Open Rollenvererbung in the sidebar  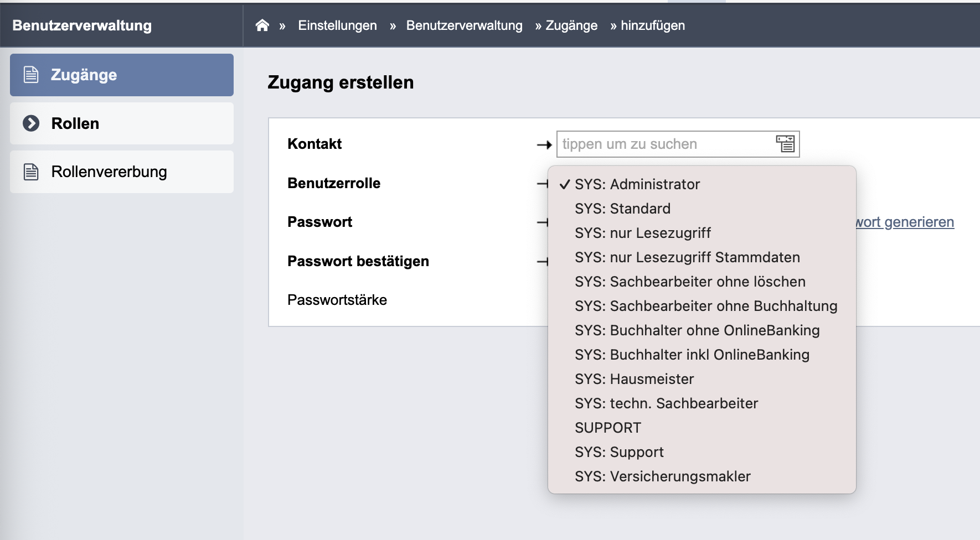click(x=122, y=172)
